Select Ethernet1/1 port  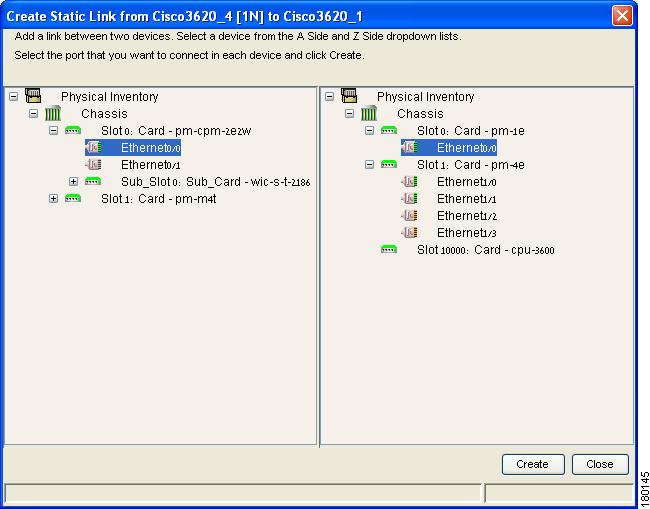467,199
